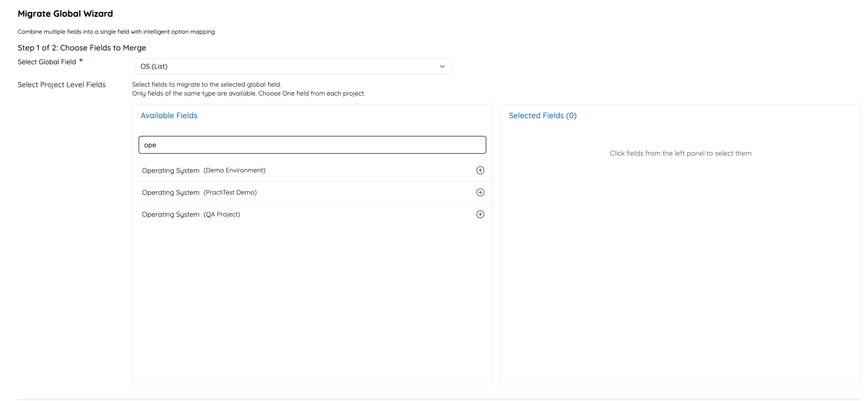Add Operating System (Demo Environment) with plus icon
Screen dimensions: 868x401
click(480, 170)
